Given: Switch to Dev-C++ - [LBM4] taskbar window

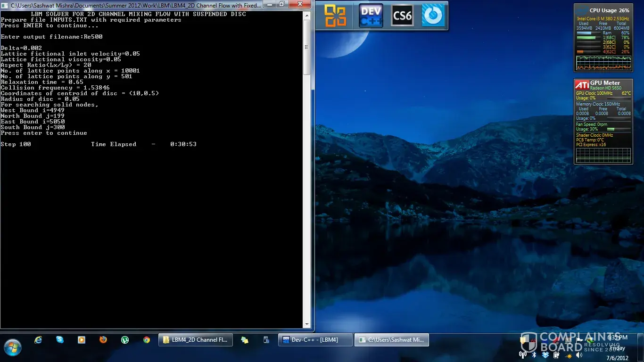Looking at the screenshot, I should coord(315,340).
